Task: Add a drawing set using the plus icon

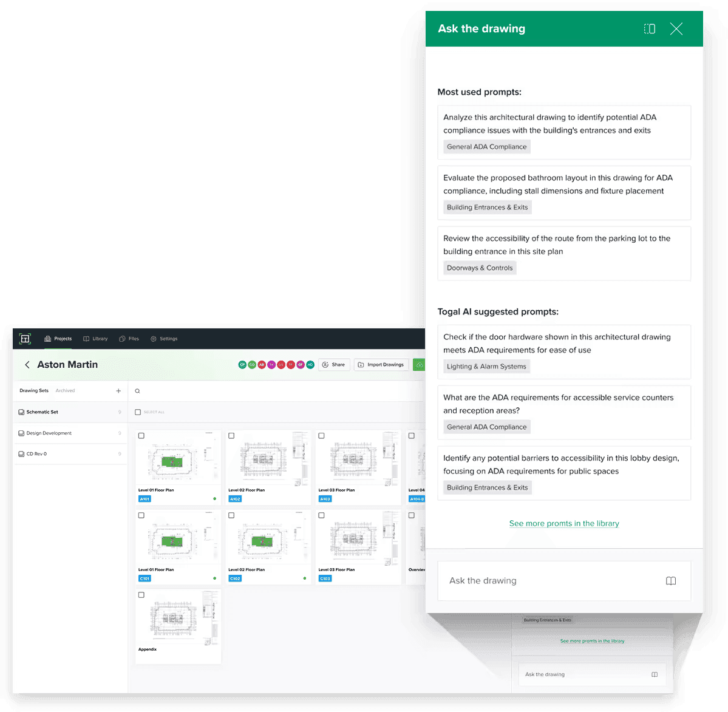Action: coord(118,391)
